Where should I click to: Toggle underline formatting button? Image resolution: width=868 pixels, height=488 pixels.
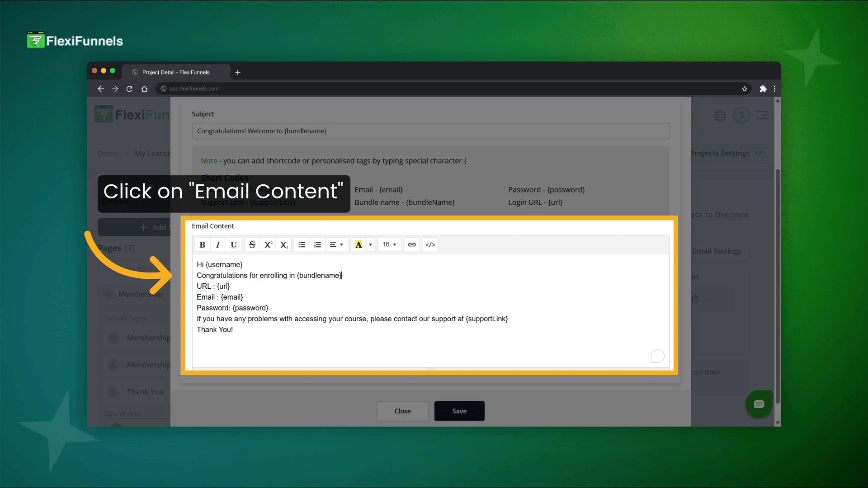coord(234,244)
